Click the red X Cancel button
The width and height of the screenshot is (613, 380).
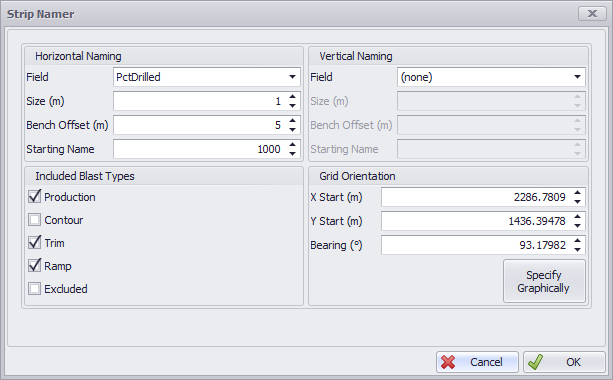pyautogui.click(x=477, y=362)
